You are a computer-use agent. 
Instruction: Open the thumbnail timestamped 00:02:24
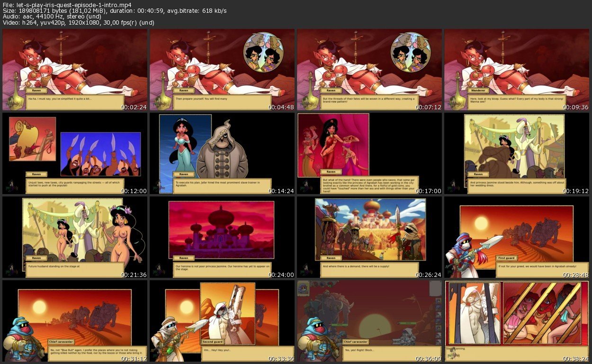(75, 70)
